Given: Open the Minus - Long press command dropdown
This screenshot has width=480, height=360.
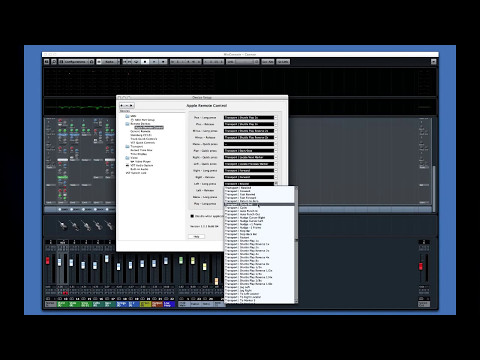Looking at the screenshot, I should [250, 131].
